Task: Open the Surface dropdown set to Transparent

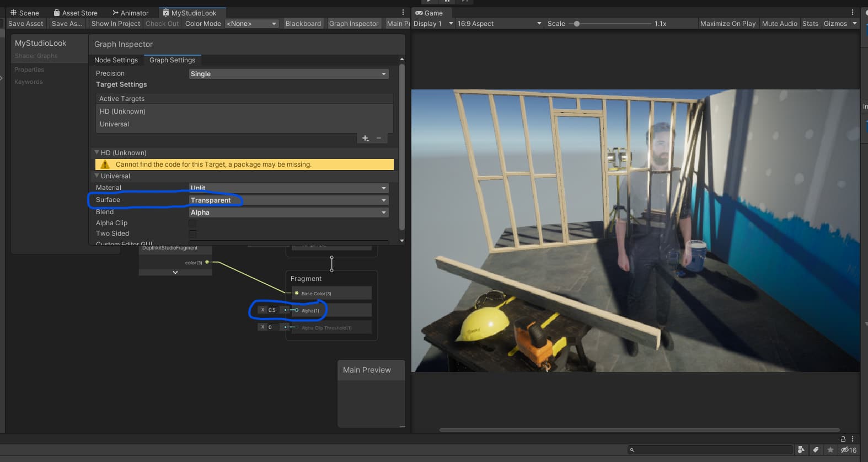Action: tap(288, 200)
